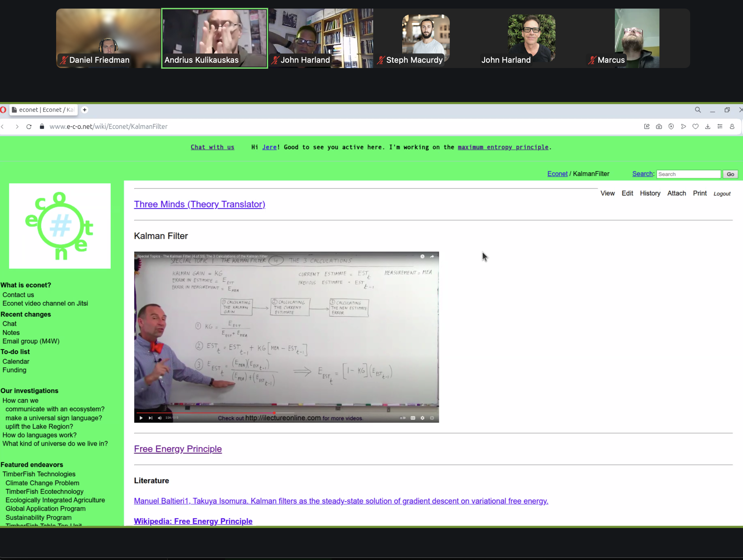Open the video settings gear menu

pyautogui.click(x=423, y=418)
